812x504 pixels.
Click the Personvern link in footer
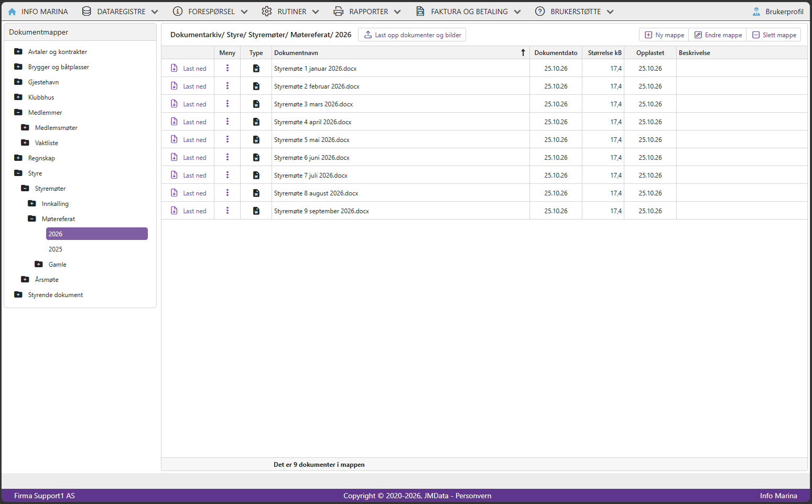[x=473, y=496]
